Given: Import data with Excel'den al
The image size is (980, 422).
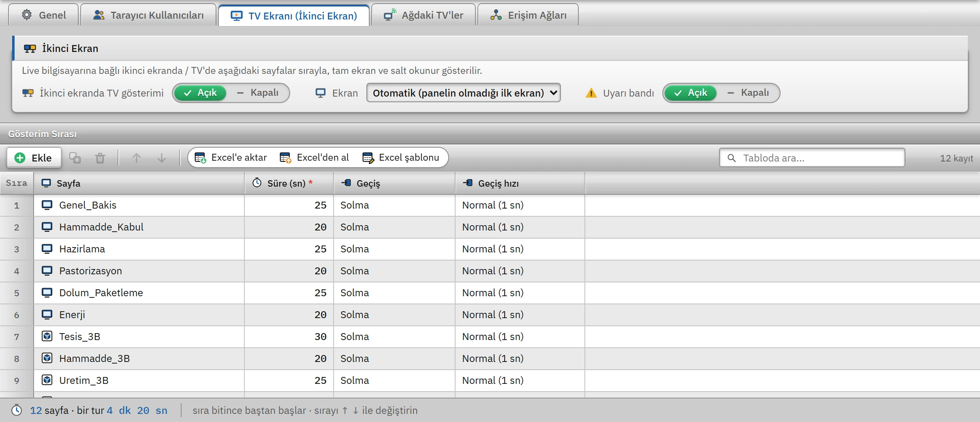Looking at the screenshot, I should [x=314, y=157].
